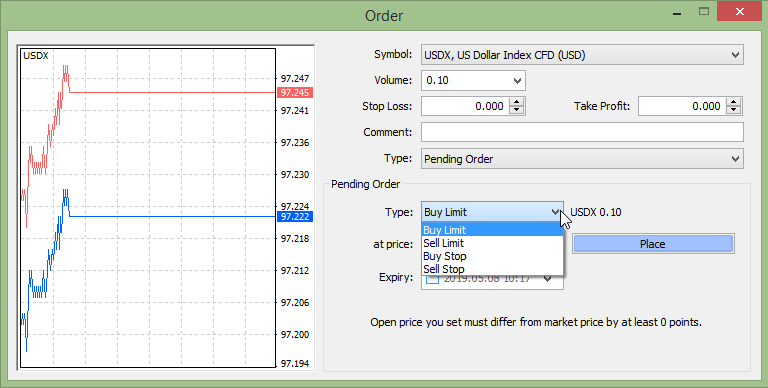Increase Stop Loss with up arrow
This screenshot has width=768, height=388.
point(516,102)
